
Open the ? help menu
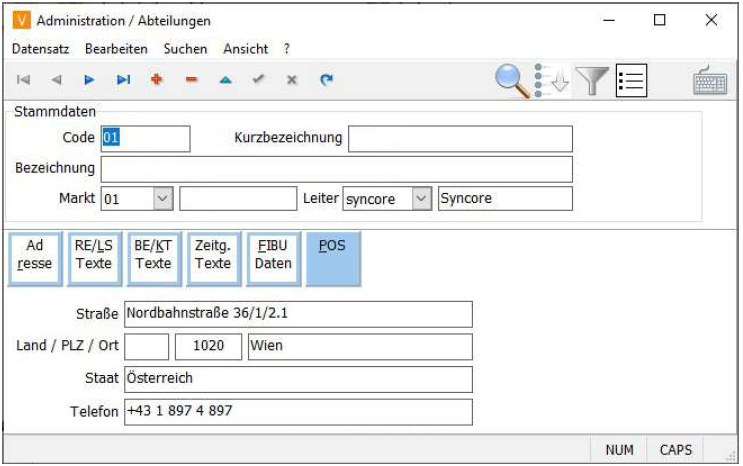pos(287,49)
